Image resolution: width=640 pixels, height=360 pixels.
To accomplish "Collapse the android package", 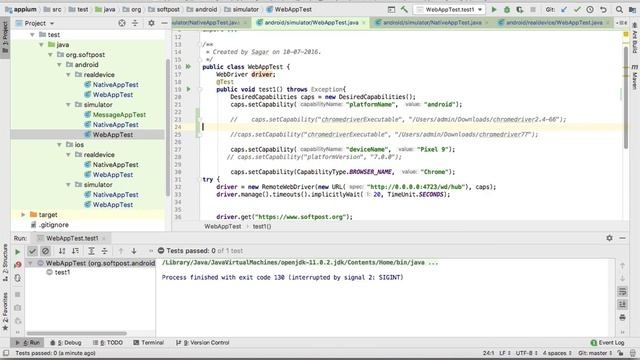I will coord(59,64).
